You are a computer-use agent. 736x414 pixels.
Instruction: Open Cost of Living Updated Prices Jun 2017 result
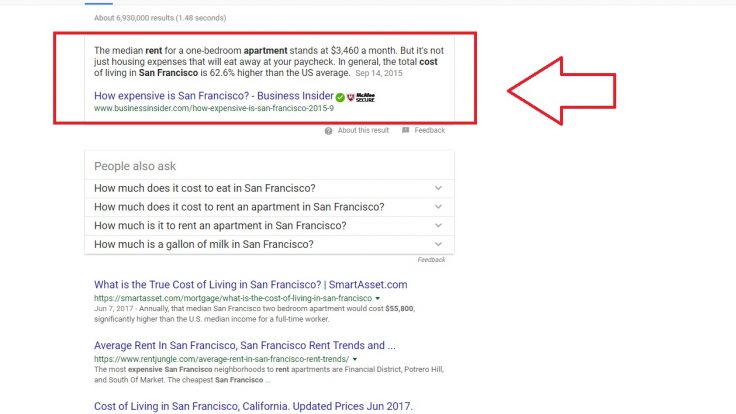[x=253, y=406]
